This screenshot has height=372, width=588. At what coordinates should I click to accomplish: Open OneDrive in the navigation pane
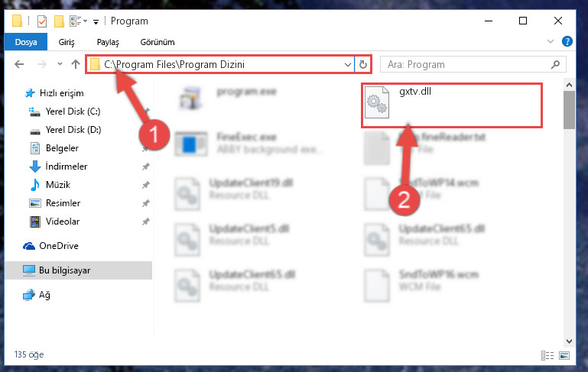coord(59,246)
